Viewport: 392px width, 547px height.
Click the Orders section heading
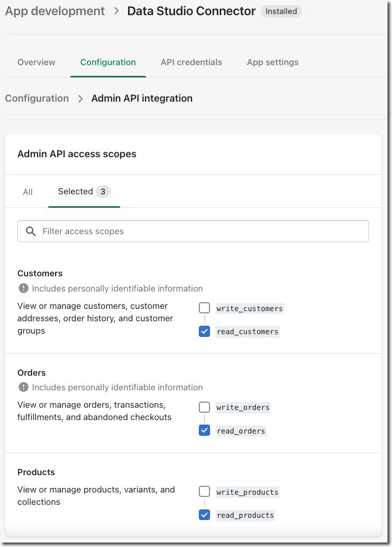point(32,372)
